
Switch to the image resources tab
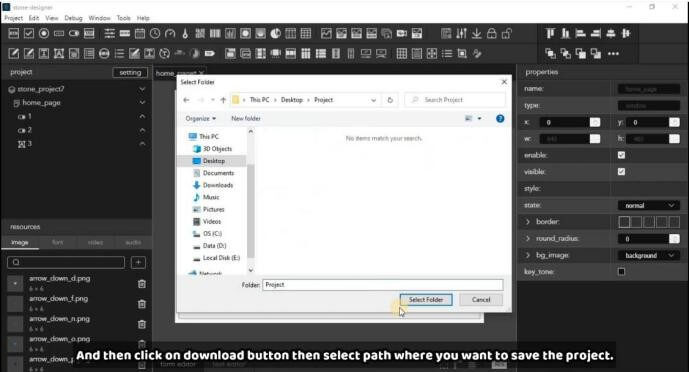[x=20, y=242]
